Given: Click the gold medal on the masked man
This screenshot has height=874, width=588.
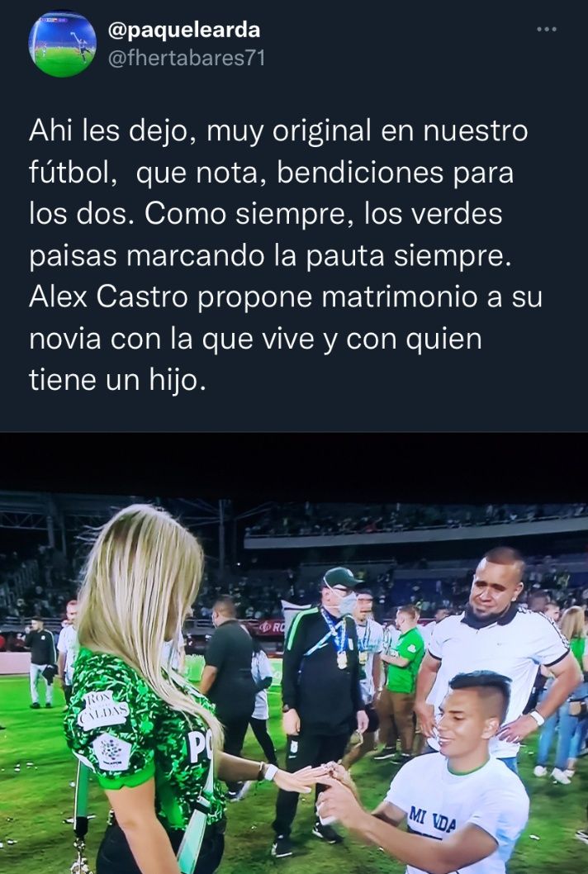Looking at the screenshot, I should click(x=342, y=659).
